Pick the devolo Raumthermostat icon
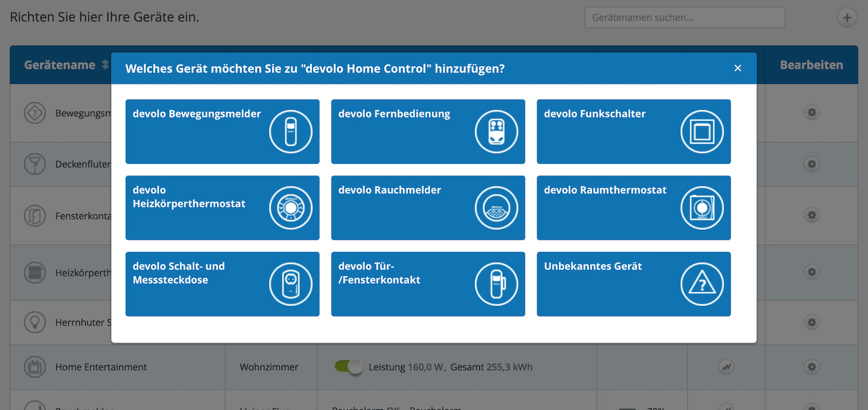Viewport: 868px width, 410px height. point(702,208)
